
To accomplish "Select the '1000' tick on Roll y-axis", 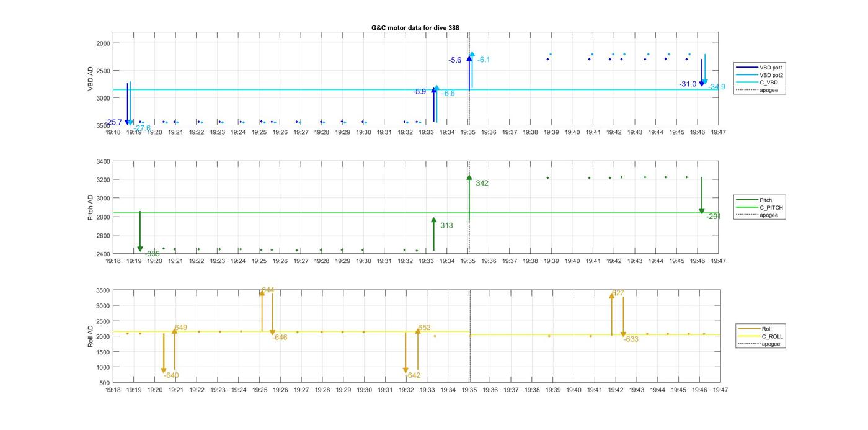I will click(103, 367).
